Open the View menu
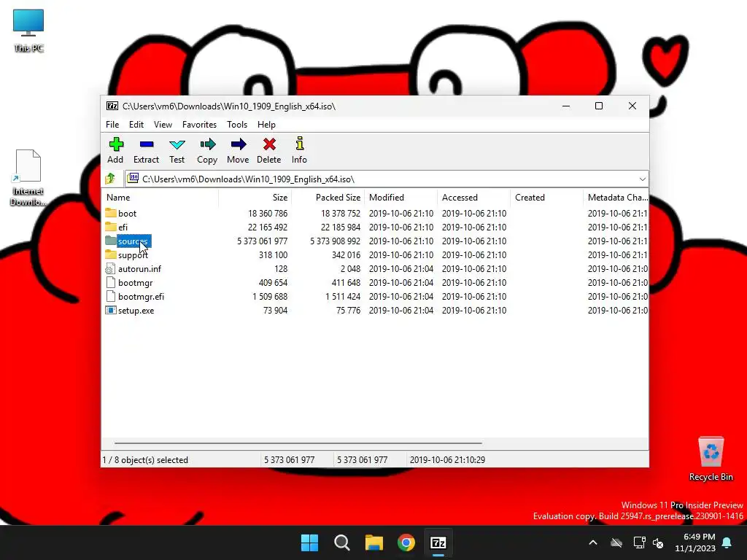Viewport: 747px width, 560px height. point(163,124)
